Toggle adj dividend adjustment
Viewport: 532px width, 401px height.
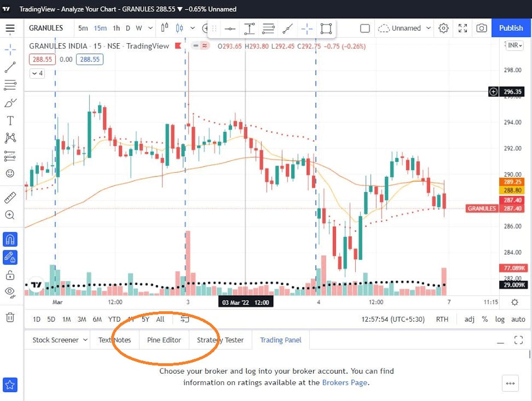click(469, 319)
